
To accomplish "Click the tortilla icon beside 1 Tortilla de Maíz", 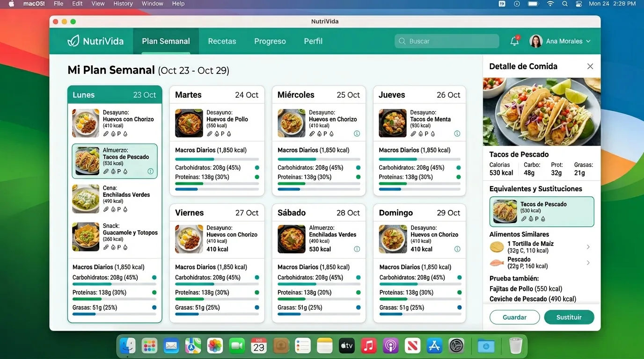I will [497, 246].
